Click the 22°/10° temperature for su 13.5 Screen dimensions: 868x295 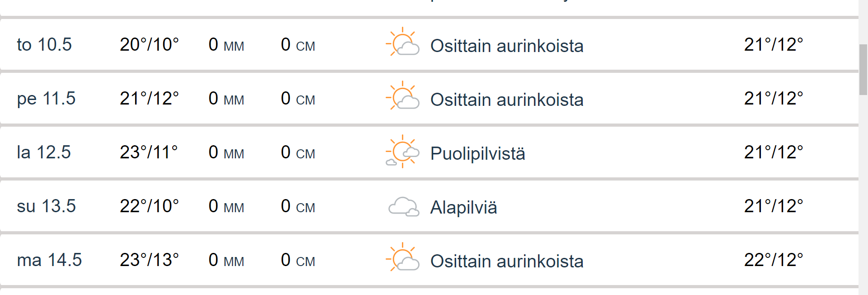point(149,206)
